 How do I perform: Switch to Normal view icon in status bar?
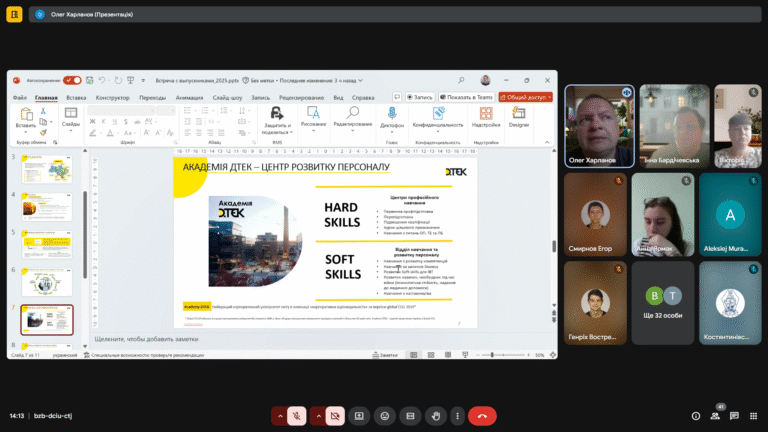pos(413,355)
